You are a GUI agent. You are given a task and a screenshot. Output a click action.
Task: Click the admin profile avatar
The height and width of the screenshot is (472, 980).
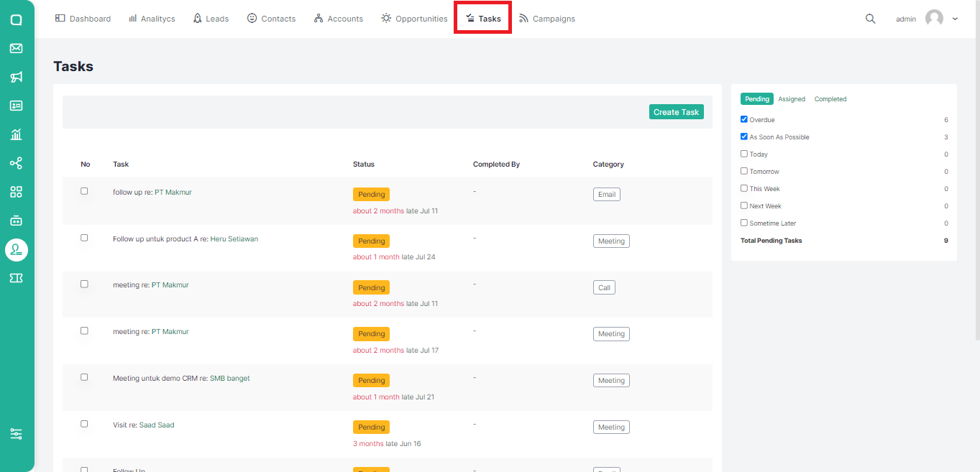pos(934,19)
